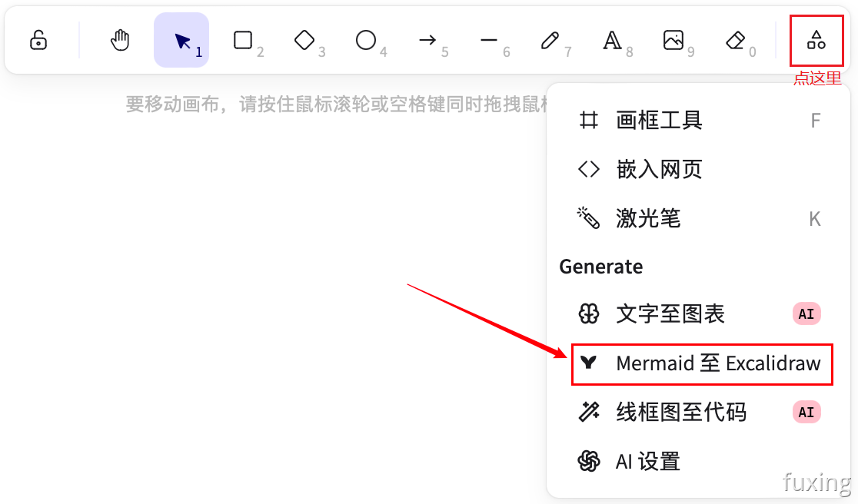
Task: Select the Ellipse shape tool
Action: tap(366, 40)
